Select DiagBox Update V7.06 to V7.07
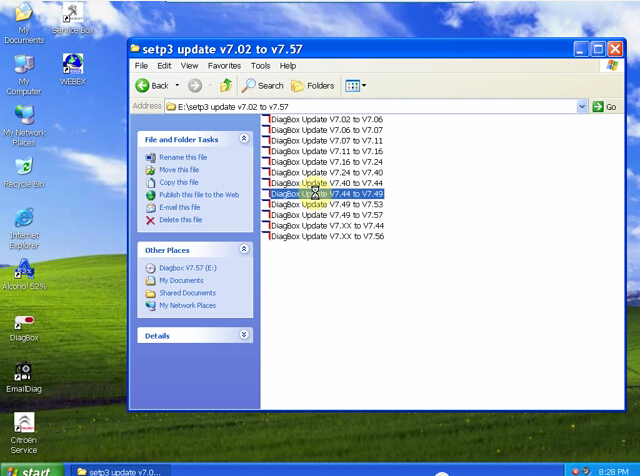This screenshot has height=476, width=640. tap(322, 130)
